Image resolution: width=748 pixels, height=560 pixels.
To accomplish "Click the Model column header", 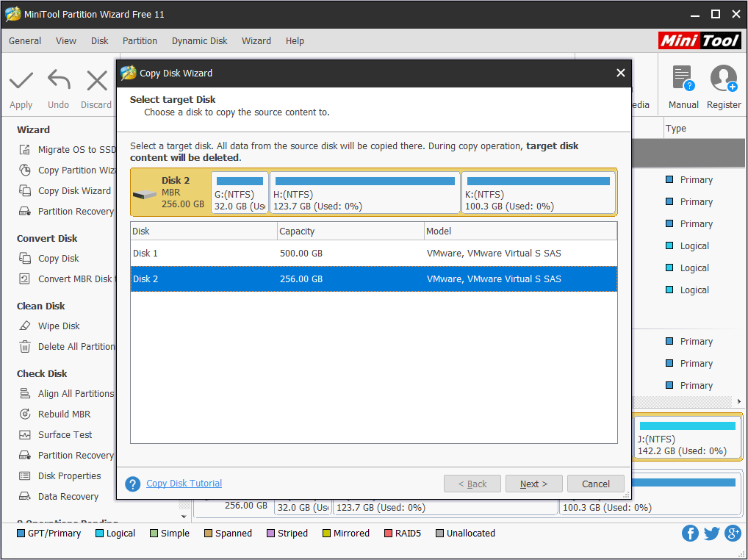I will point(520,231).
